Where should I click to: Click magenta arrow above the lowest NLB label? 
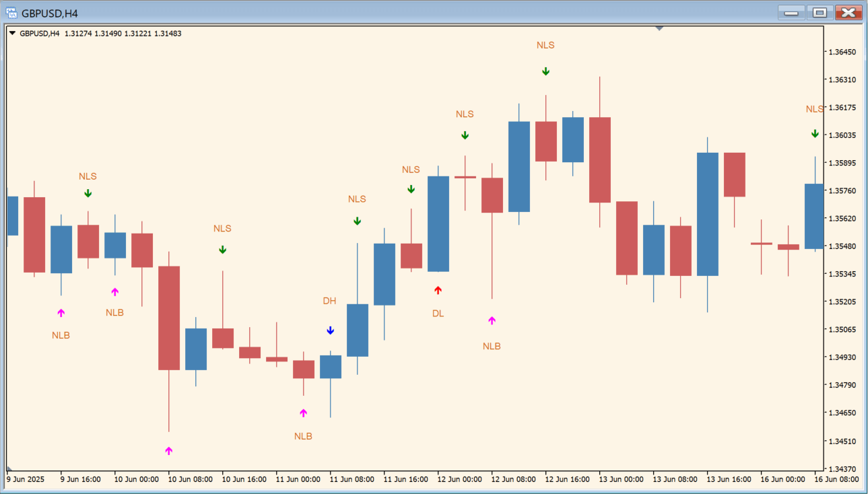[303, 413]
